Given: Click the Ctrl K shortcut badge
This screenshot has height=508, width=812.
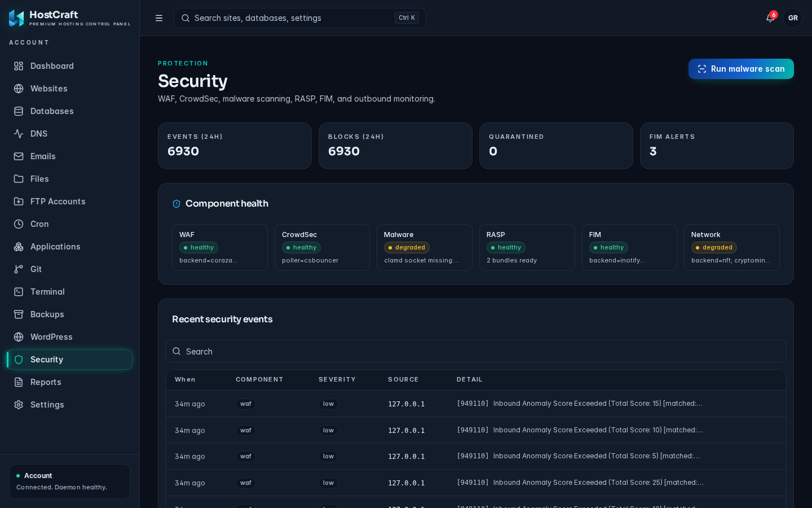Looking at the screenshot, I should 407,18.
